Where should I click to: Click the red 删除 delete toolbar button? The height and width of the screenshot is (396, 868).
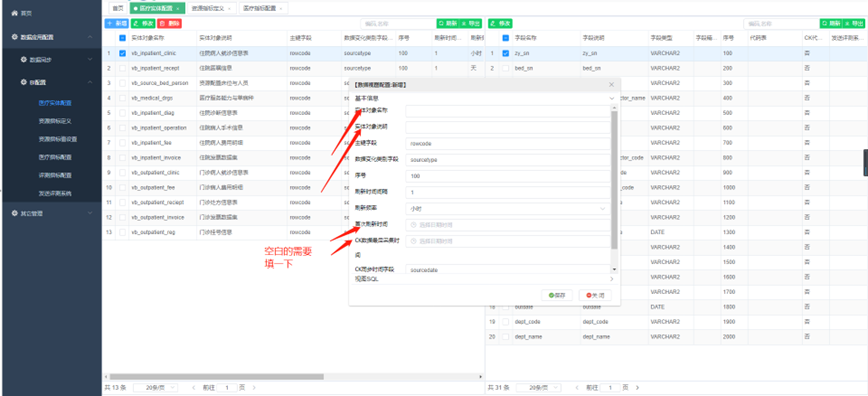tap(169, 23)
